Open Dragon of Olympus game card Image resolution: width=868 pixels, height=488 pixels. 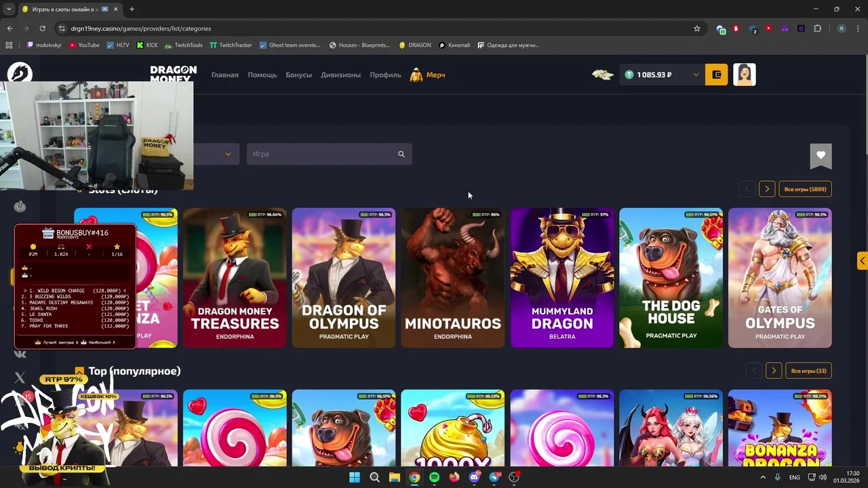tap(344, 278)
